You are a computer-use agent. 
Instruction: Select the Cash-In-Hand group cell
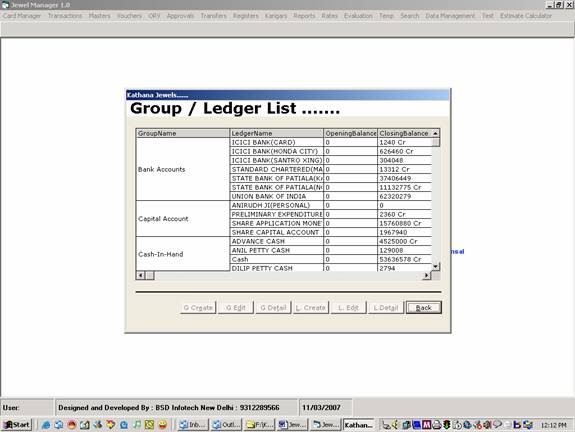[183, 254]
